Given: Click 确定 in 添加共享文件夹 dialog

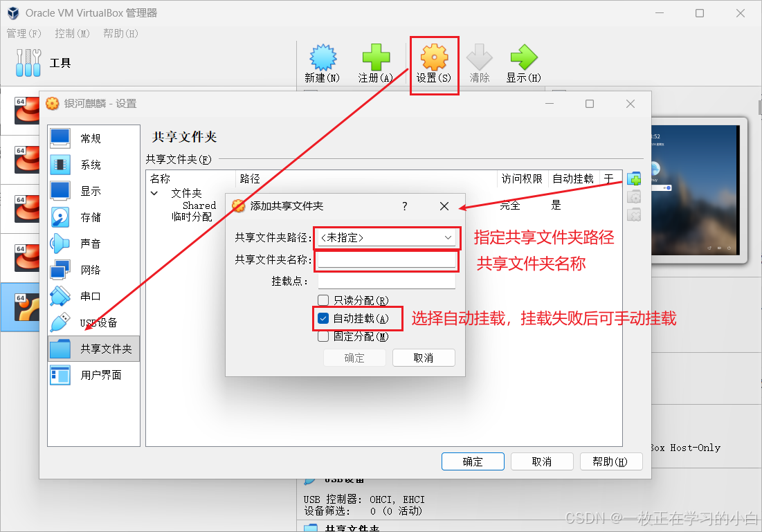Looking at the screenshot, I should [x=354, y=358].
